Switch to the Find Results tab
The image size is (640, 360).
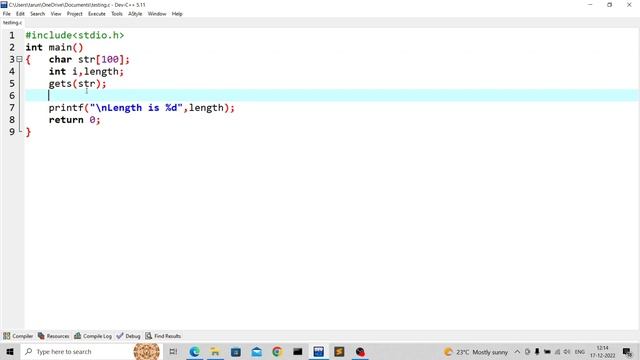[x=163, y=336]
